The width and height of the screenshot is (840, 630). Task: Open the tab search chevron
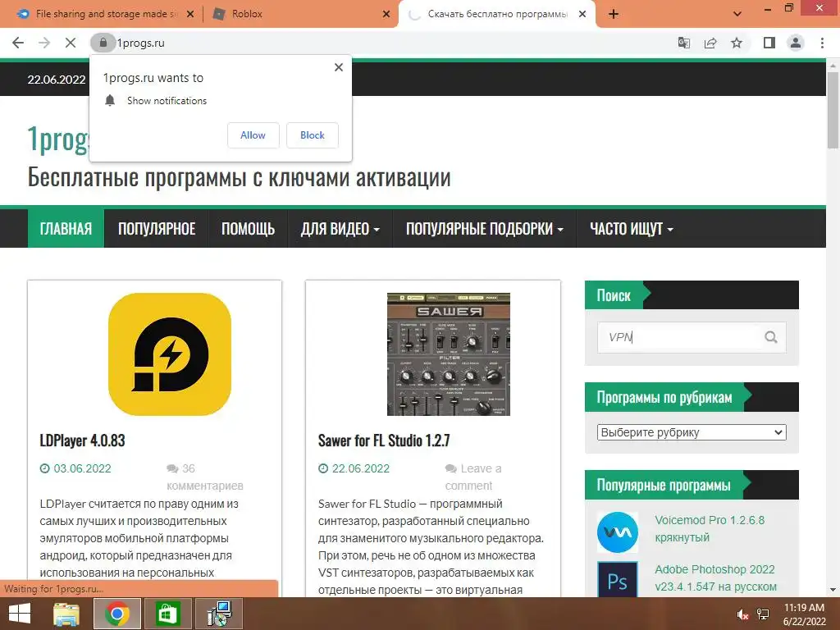click(737, 15)
